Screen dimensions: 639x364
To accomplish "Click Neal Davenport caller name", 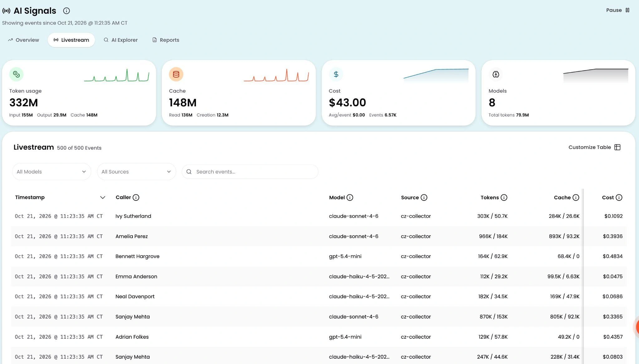I will coord(135,296).
